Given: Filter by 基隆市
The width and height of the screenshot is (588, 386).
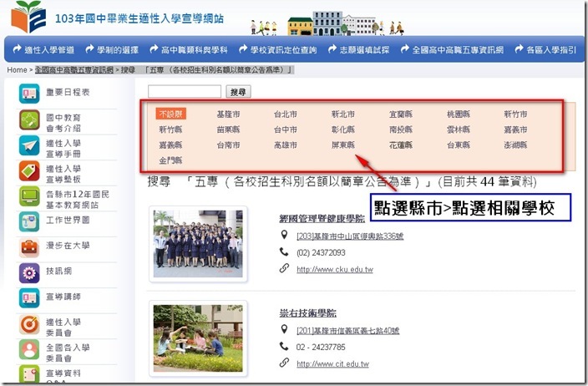Looking at the screenshot, I should point(228,114).
